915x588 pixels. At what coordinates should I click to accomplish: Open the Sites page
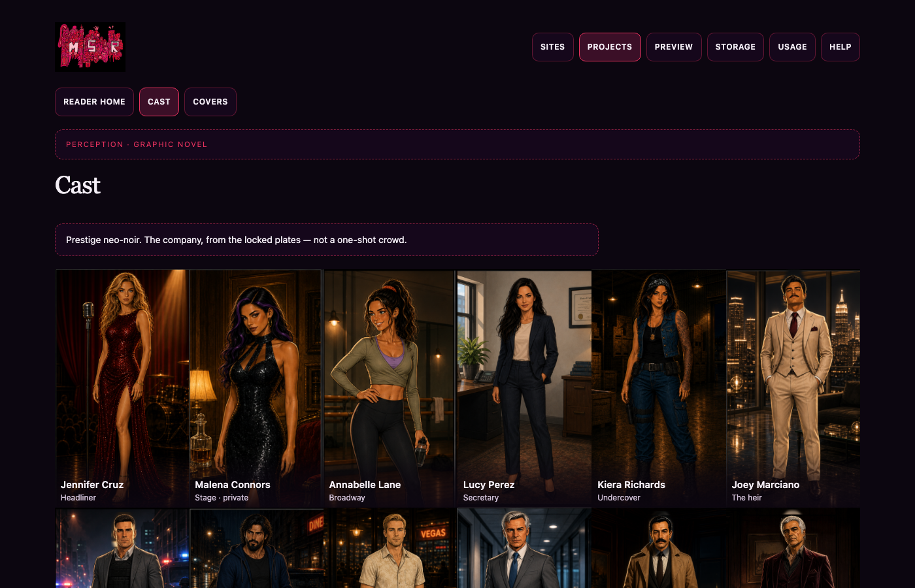click(552, 47)
